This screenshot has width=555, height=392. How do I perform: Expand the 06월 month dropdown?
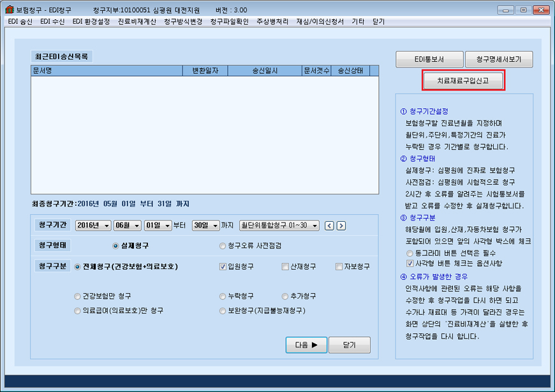[127, 226]
